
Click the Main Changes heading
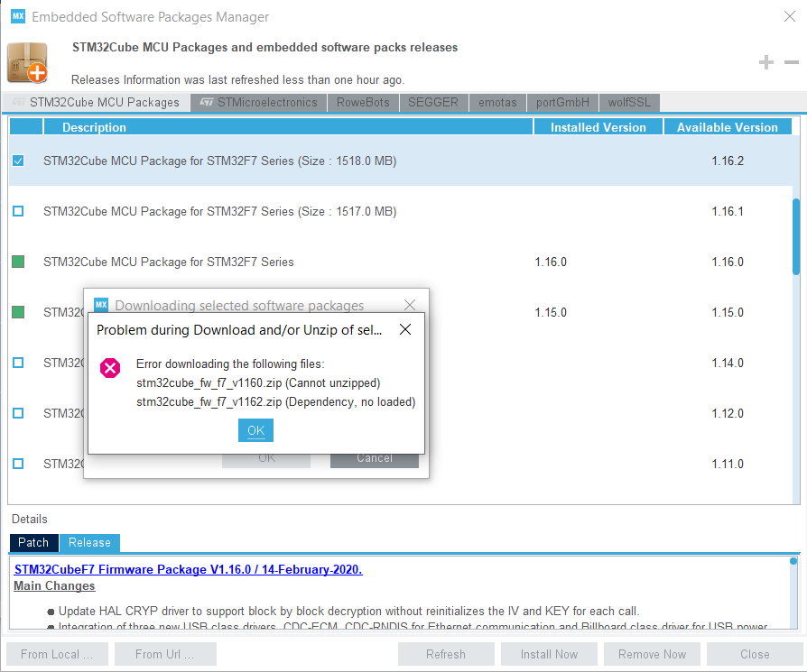[54, 585]
